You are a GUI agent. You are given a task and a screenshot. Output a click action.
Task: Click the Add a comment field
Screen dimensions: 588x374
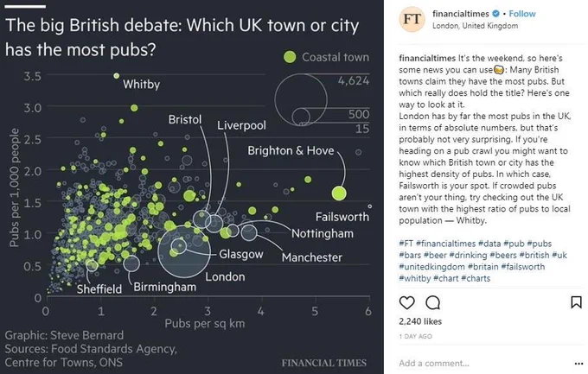point(483,363)
